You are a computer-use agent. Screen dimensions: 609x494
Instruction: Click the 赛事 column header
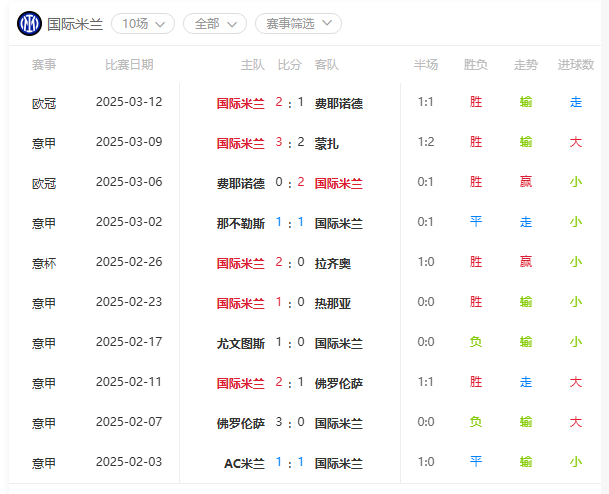pos(44,64)
